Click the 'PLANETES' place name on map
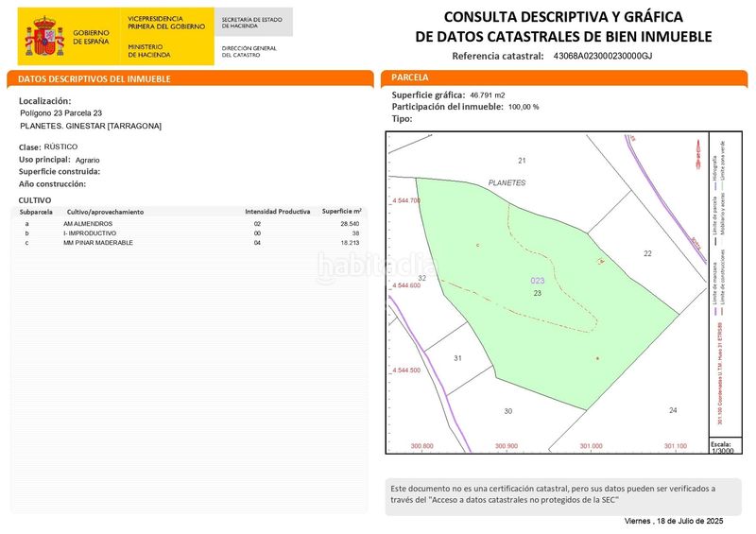The image size is (756, 534). [507, 182]
